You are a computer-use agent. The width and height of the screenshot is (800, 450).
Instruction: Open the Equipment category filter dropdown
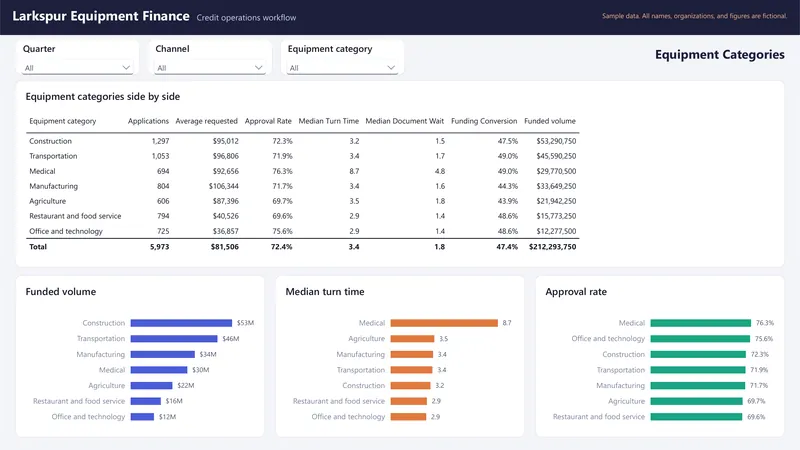tap(342, 68)
